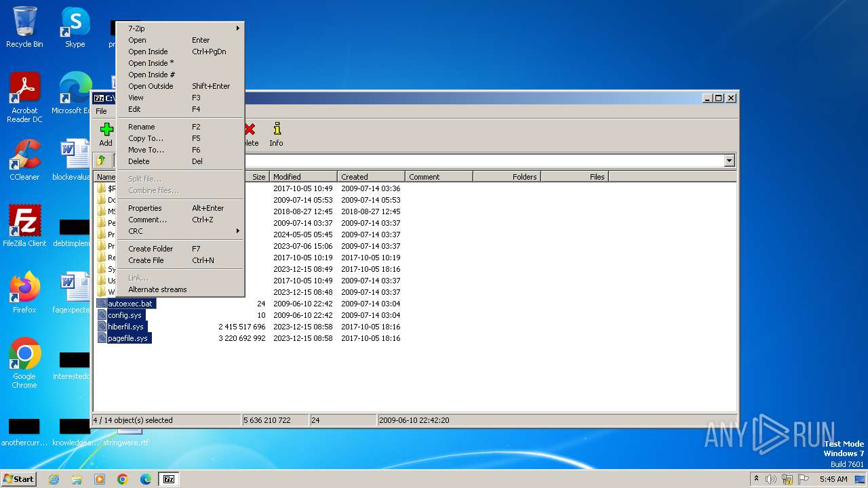Select the blockevalua Word document icon
The image size is (868, 488).
click(x=73, y=160)
